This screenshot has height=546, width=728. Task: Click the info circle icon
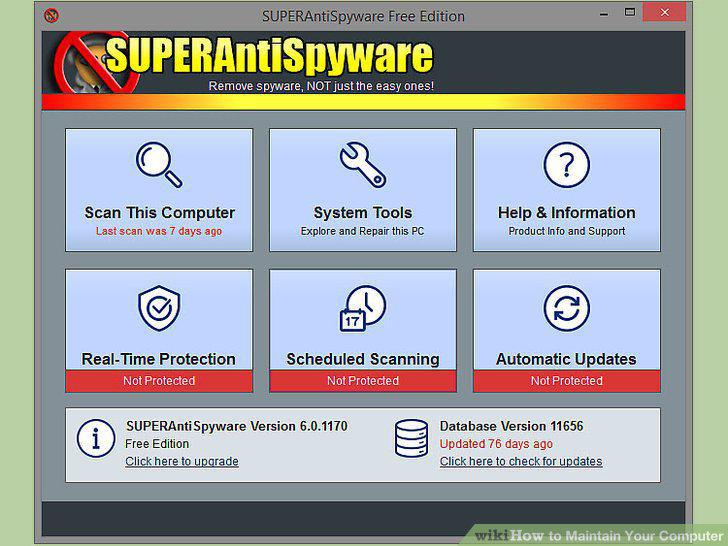[96, 438]
